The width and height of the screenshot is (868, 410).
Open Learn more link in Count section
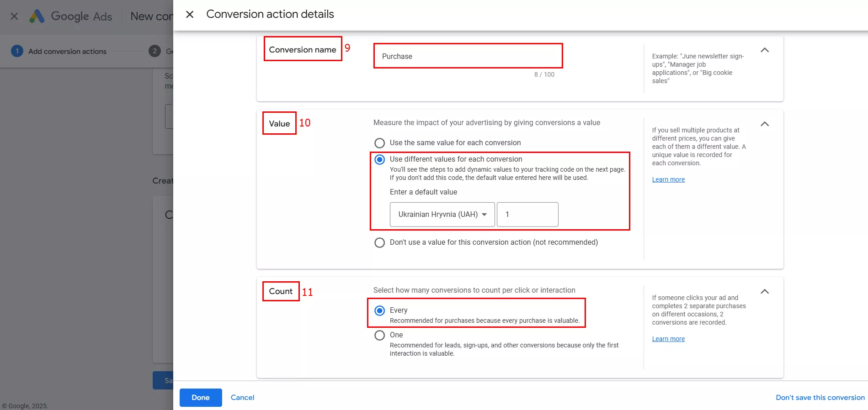click(x=668, y=339)
